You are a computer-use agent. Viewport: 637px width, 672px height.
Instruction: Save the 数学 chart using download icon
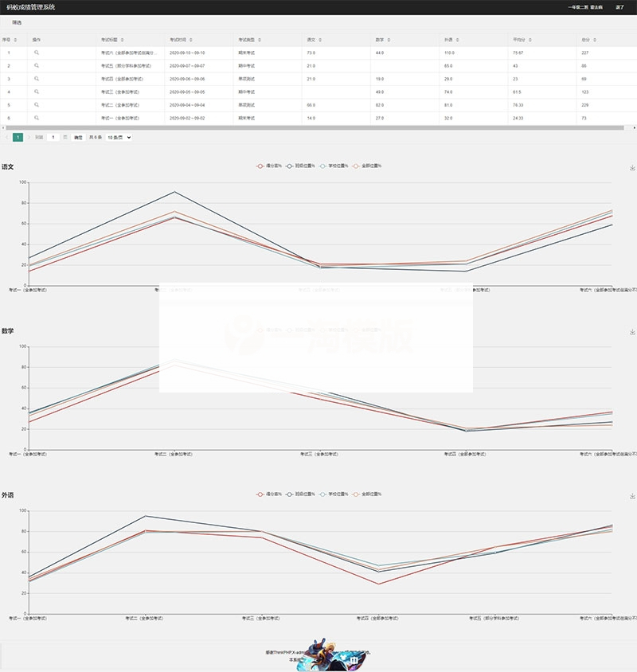[x=632, y=332]
